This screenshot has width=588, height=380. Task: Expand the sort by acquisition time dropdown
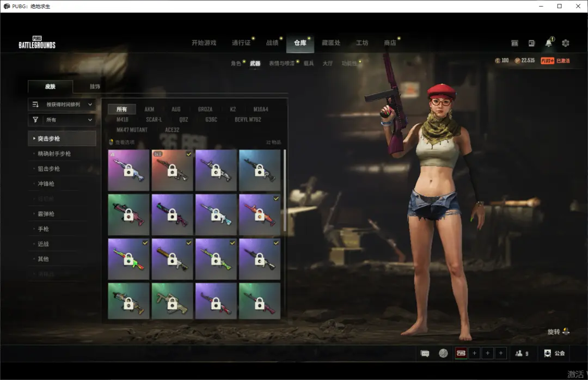(62, 105)
